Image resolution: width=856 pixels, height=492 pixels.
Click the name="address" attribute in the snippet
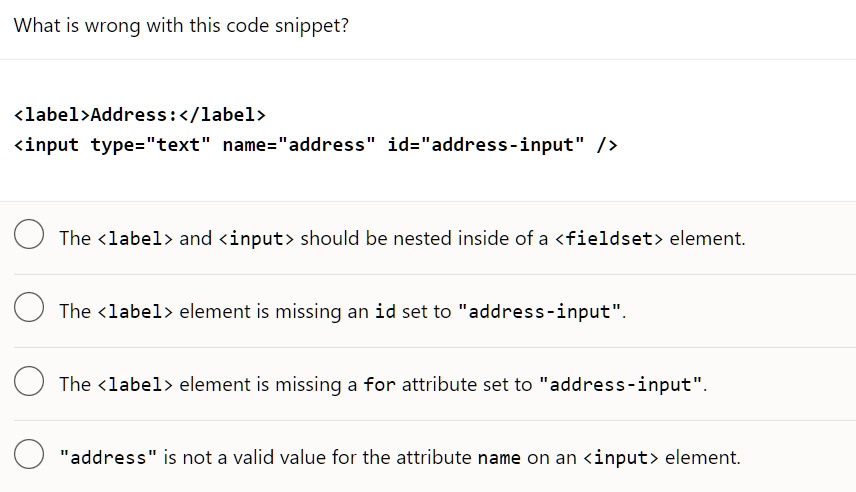click(299, 145)
